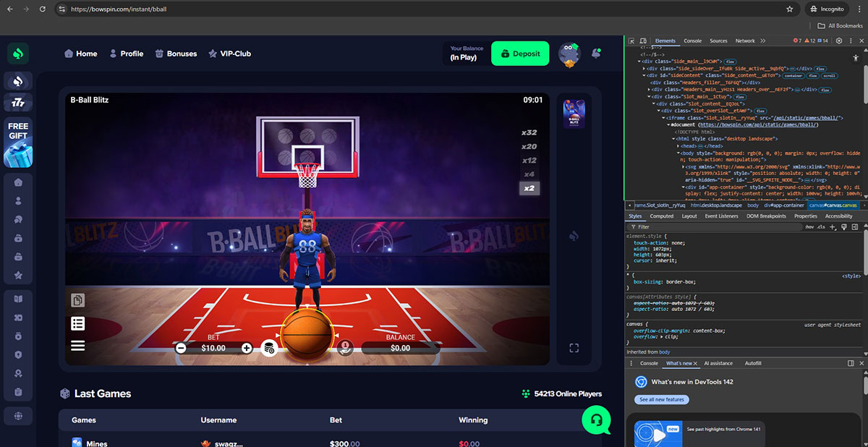
Task: Toggle the :hov element state panel
Action: 809,227
